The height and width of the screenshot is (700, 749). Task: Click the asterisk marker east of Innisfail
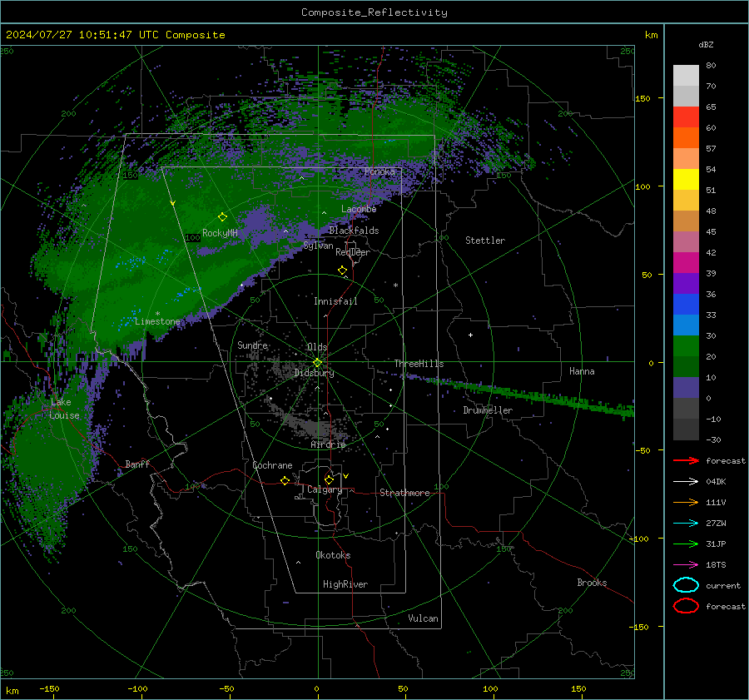pyautogui.click(x=395, y=285)
